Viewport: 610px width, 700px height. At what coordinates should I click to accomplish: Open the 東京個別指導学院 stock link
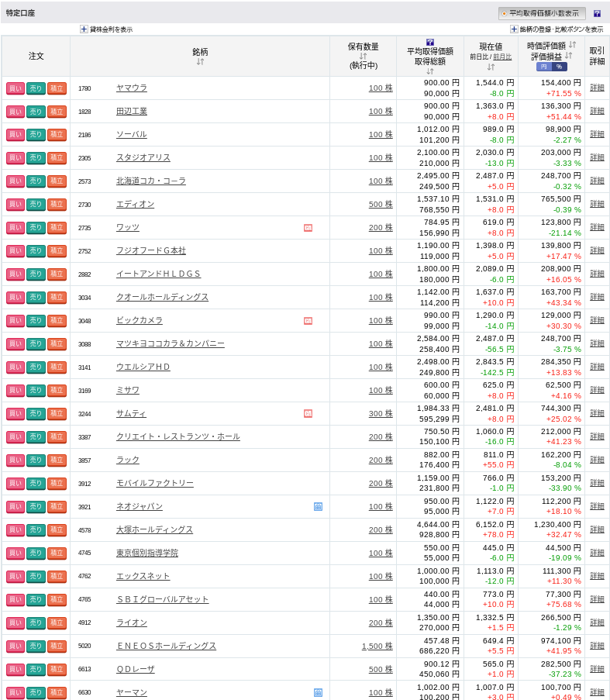coord(147,553)
